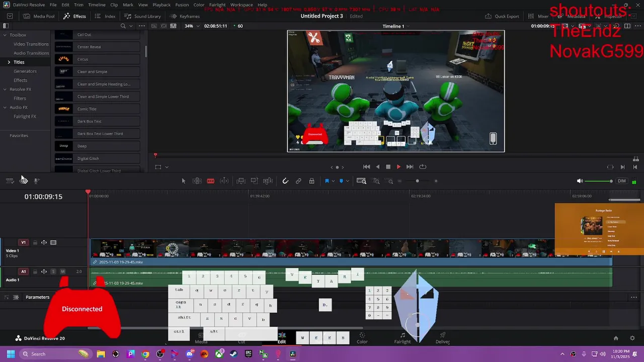Screen dimensions: 644x362
Task: Open the Mixer panel
Action: point(538,16)
